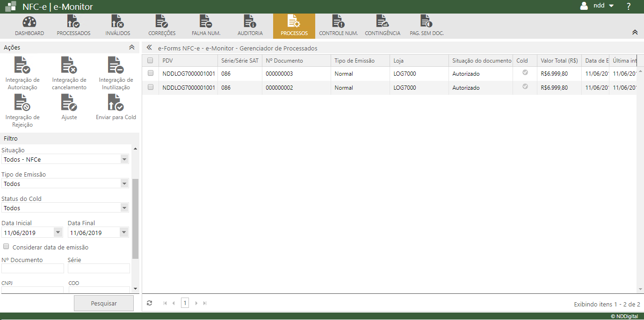Toggle the select-all header checkbox

tap(150, 60)
